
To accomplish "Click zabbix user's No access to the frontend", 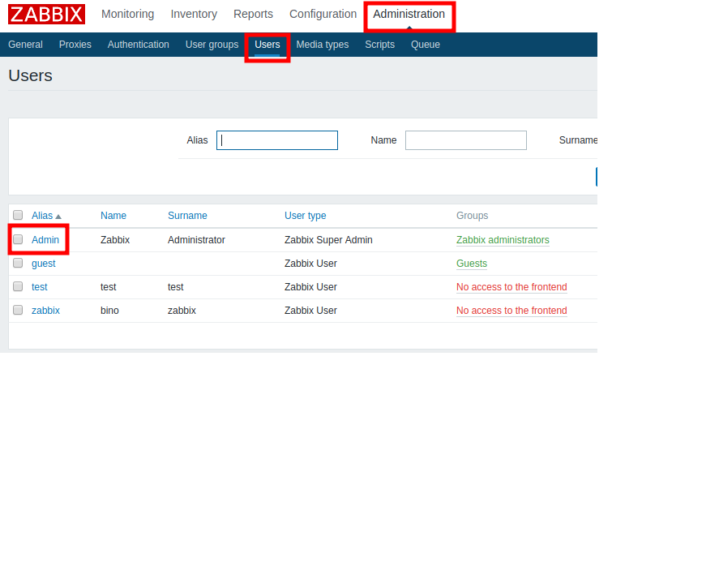I will point(511,311).
